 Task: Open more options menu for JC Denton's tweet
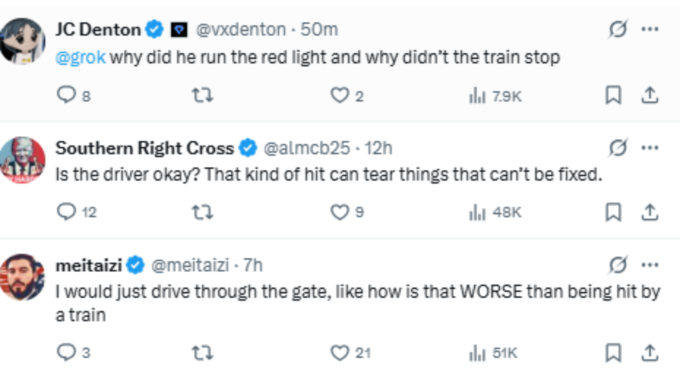click(x=650, y=29)
